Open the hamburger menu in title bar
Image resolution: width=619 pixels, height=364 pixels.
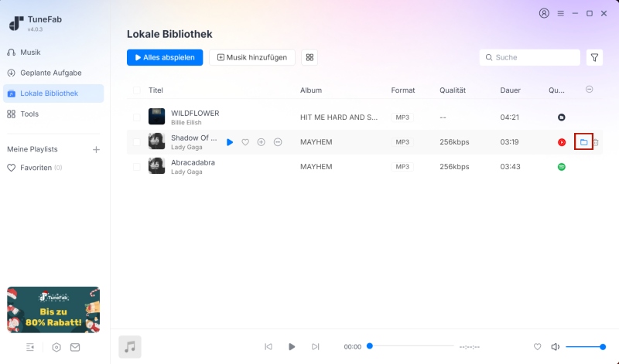point(560,13)
